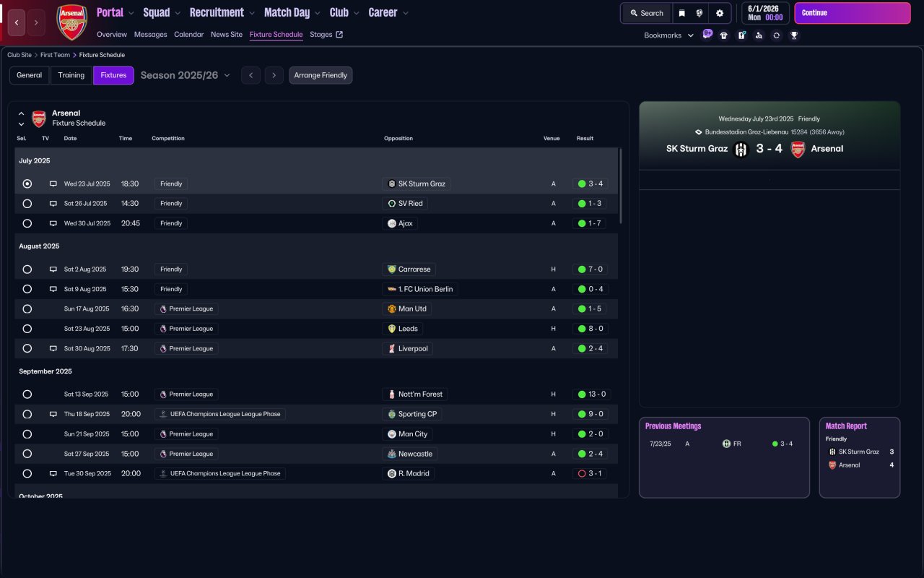Open the scouting search icon shortcut
The width and height of the screenshot is (924, 578).
[759, 35]
